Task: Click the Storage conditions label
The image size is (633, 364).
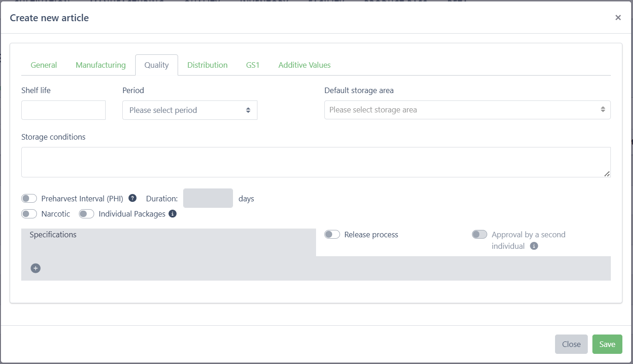Action: tap(54, 137)
